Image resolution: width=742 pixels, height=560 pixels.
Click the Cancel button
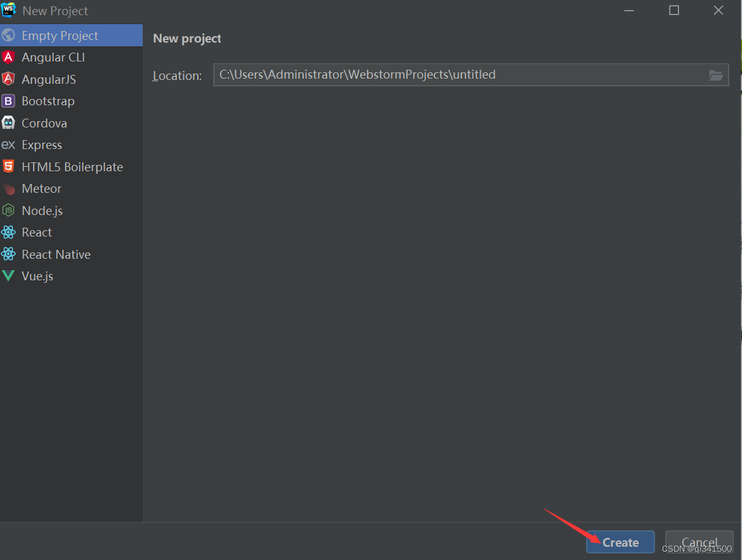(x=700, y=542)
